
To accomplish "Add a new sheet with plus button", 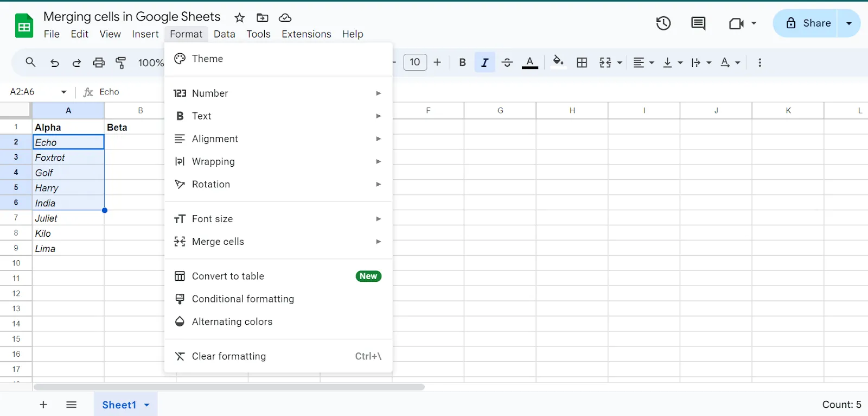I will point(43,405).
